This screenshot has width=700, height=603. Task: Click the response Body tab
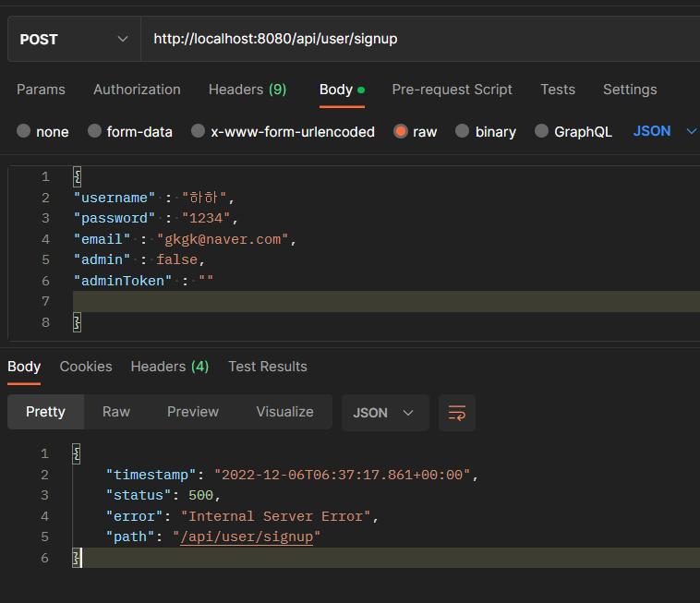24,367
